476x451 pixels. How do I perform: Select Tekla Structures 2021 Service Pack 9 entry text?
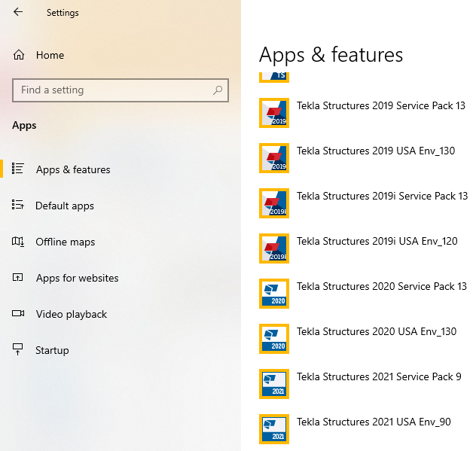[379, 376]
